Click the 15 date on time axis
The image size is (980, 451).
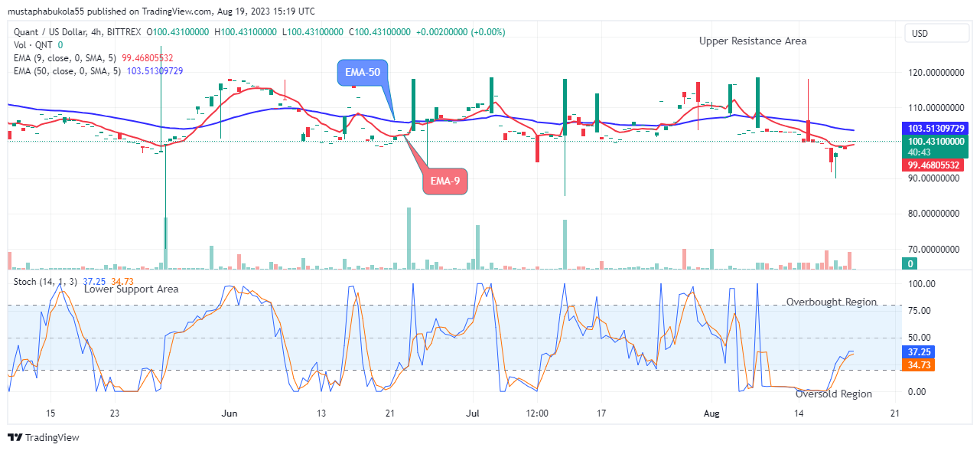pyautogui.click(x=50, y=413)
